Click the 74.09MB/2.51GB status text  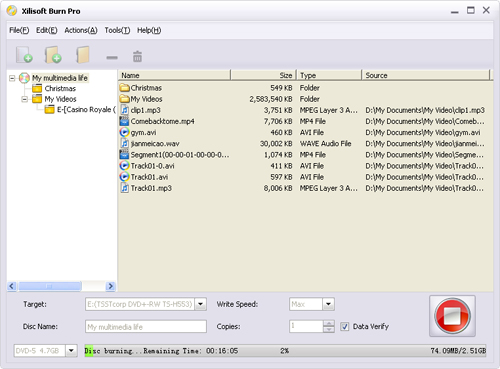click(458, 351)
